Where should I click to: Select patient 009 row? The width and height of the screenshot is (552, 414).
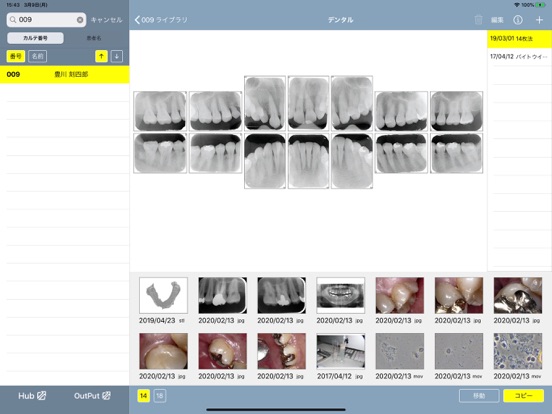coord(65,74)
